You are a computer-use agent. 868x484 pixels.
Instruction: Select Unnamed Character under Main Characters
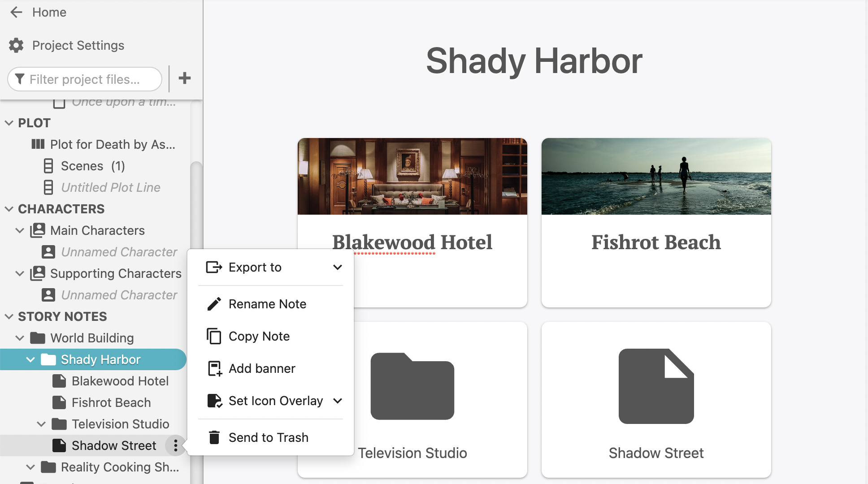point(119,252)
